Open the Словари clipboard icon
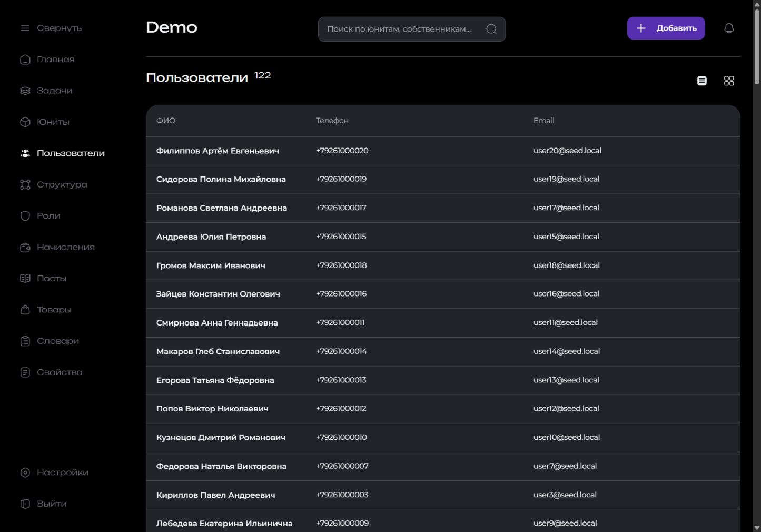Screen dimensions: 761x532 pyautogui.click(x=25, y=341)
